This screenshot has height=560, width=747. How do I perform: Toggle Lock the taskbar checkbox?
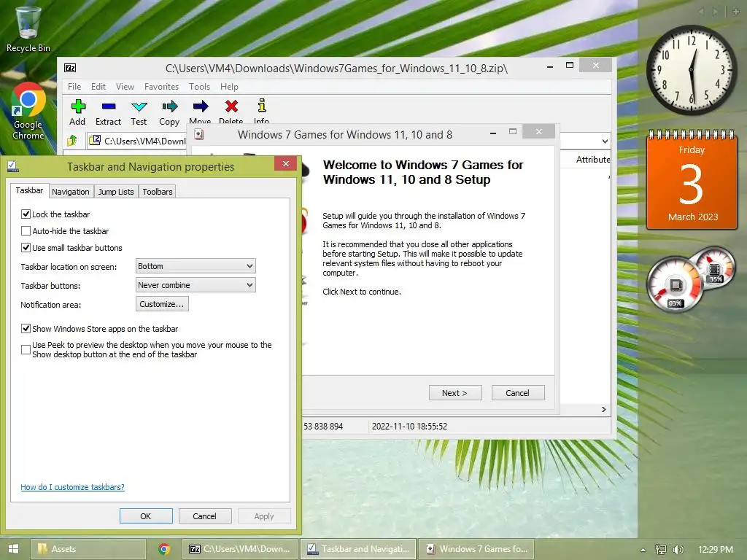[x=26, y=214]
